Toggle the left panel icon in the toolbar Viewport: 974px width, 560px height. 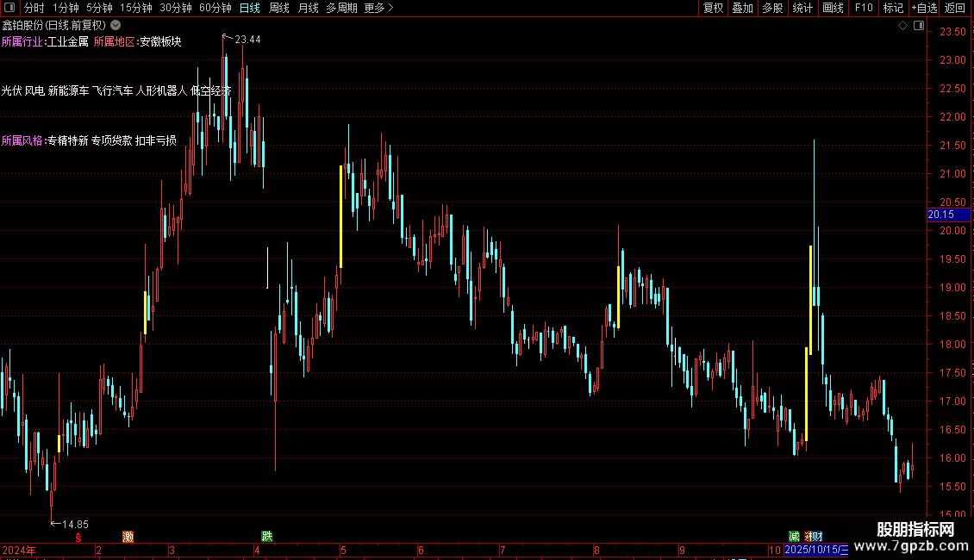click(9, 8)
